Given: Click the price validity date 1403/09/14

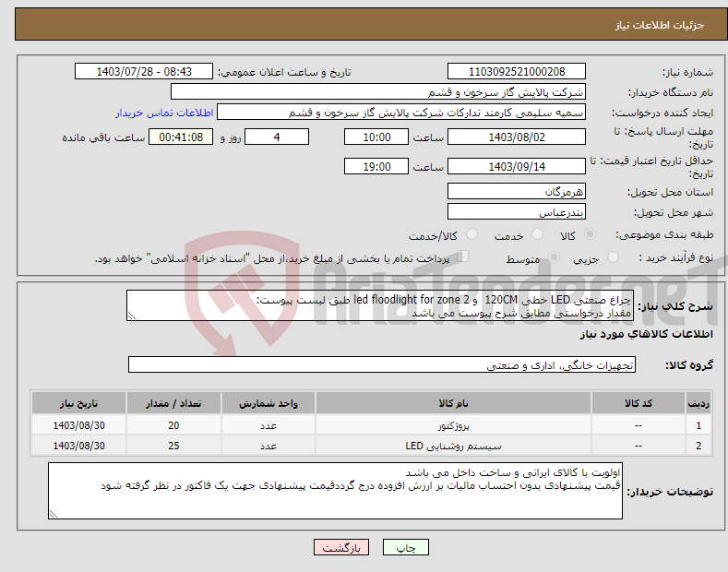Looking at the screenshot, I should [517, 166].
